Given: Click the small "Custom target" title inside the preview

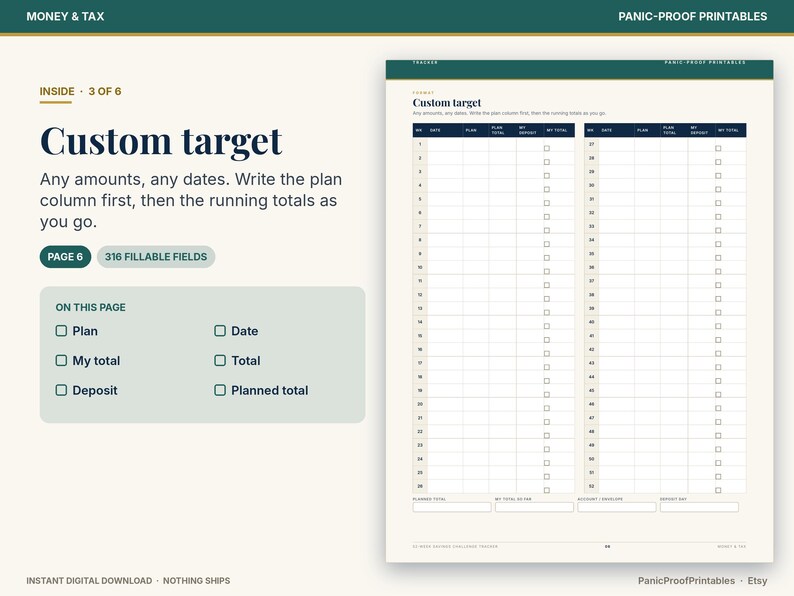Looking at the screenshot, I should [447, 103].
